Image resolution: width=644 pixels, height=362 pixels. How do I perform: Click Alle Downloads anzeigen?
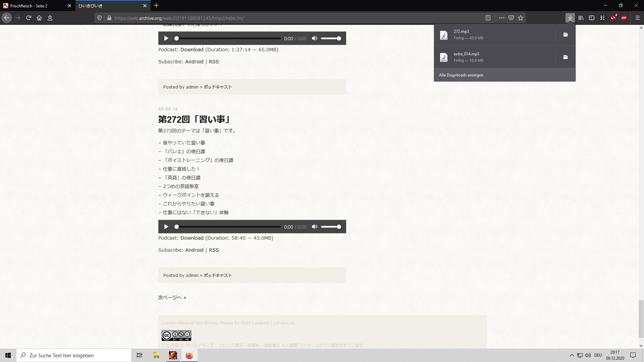click(x=461, y=75)
